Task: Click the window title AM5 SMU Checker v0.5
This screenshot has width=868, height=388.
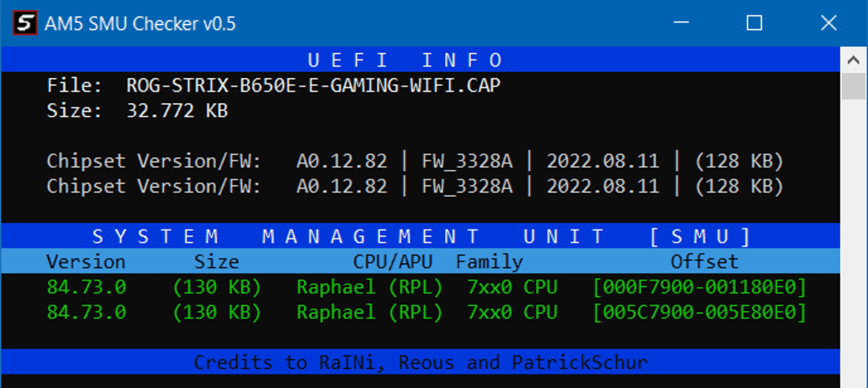Action: pos(140,23)
